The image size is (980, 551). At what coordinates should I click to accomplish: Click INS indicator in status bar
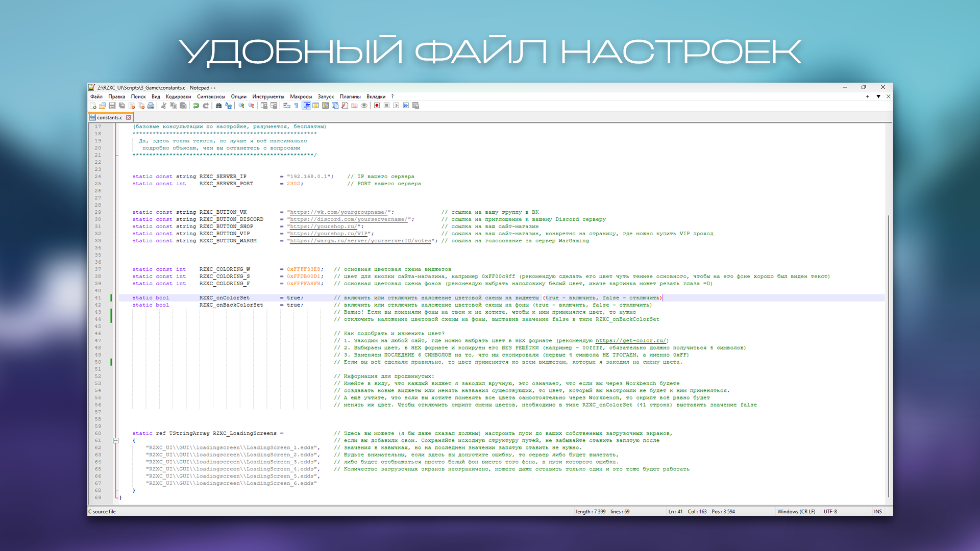(878, 512)
